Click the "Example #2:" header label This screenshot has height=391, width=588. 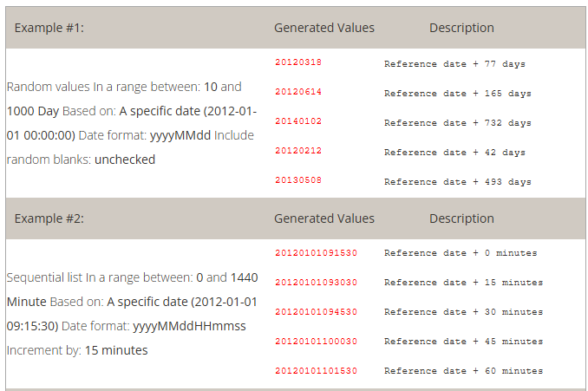tap(49, 218)
